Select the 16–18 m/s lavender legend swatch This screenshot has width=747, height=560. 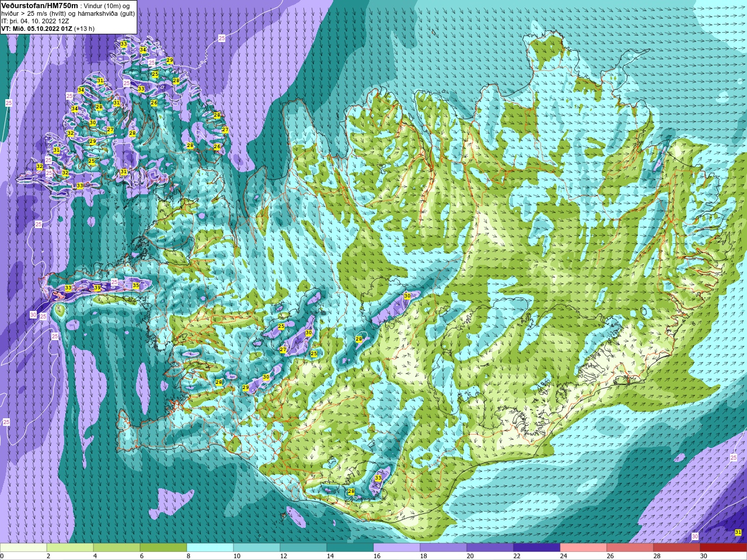[x=397, y=548]
